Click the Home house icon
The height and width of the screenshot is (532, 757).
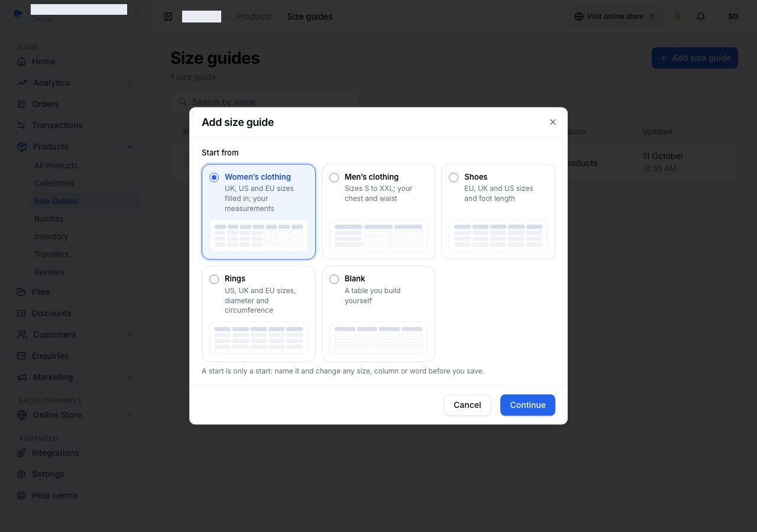(22, 61)
